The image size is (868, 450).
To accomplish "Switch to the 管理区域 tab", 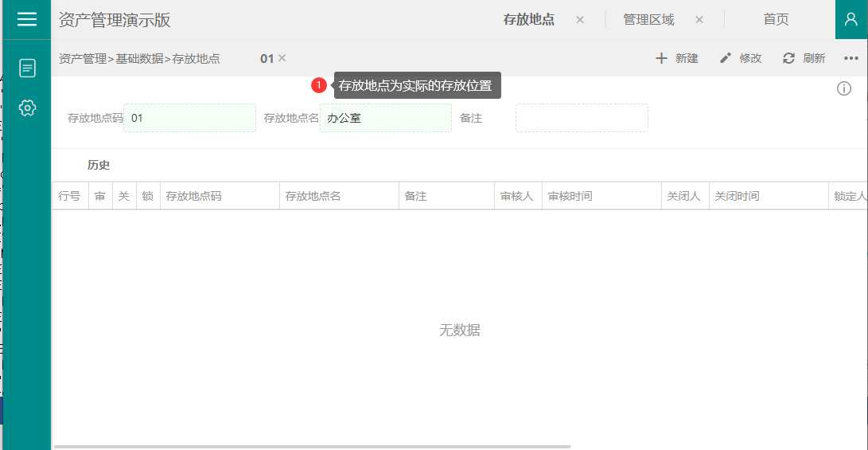I will tap(648, 20).
